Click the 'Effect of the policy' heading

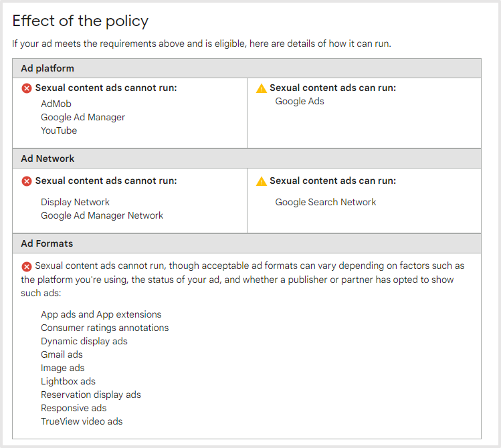[x=80, y=21]
